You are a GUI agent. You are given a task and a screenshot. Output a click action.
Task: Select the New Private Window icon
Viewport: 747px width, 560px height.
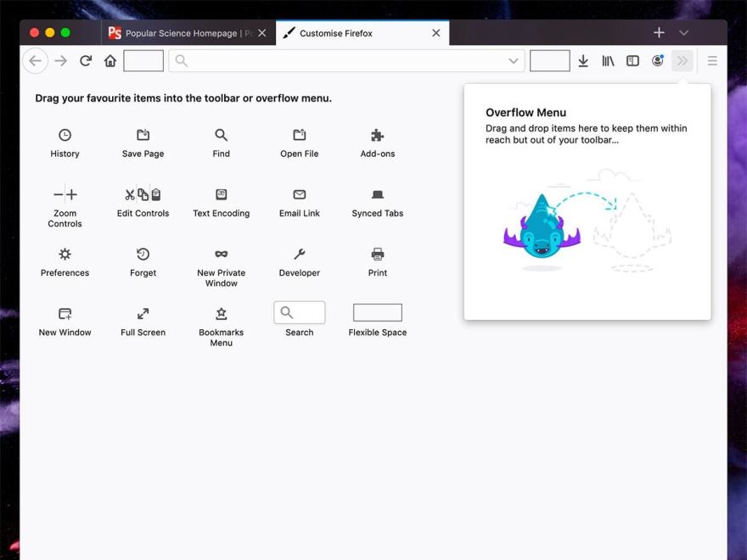pyautogui.click(x=221, y=255)
